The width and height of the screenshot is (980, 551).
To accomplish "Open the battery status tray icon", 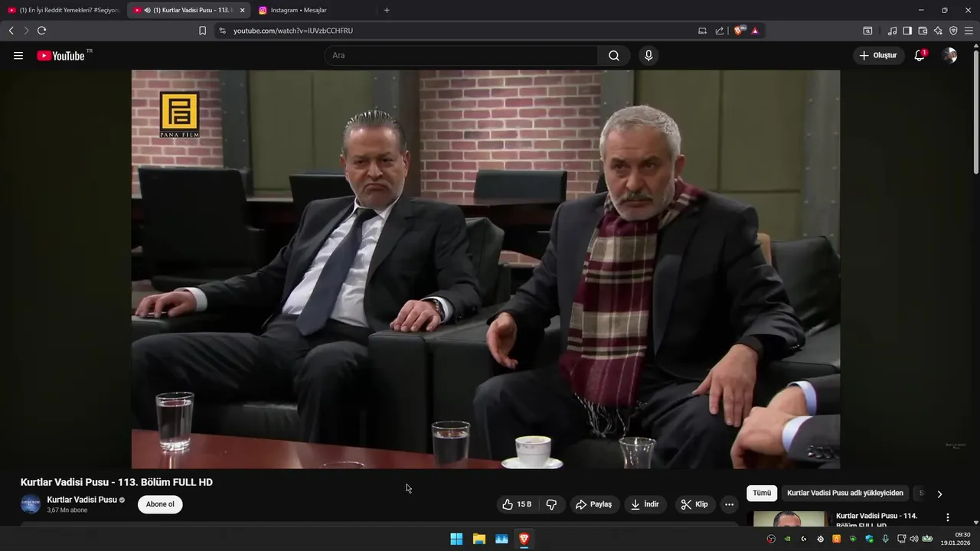I will click(x=927, y=539).
